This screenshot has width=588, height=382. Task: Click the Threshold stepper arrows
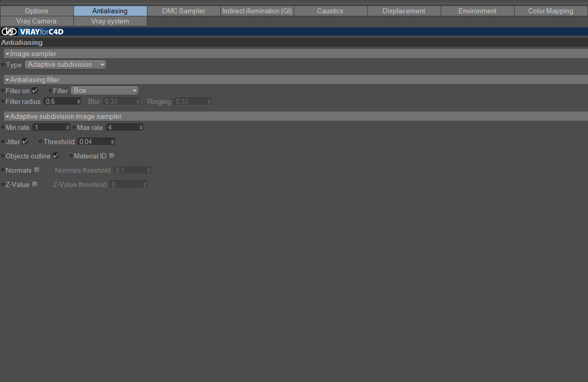click(x=112, y=142)
